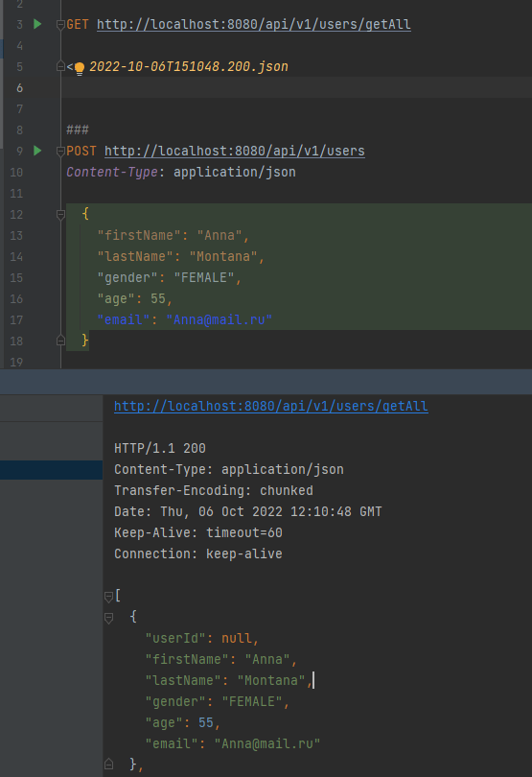Click the "gender": "FEMALE" request line

tap(169, 277)
